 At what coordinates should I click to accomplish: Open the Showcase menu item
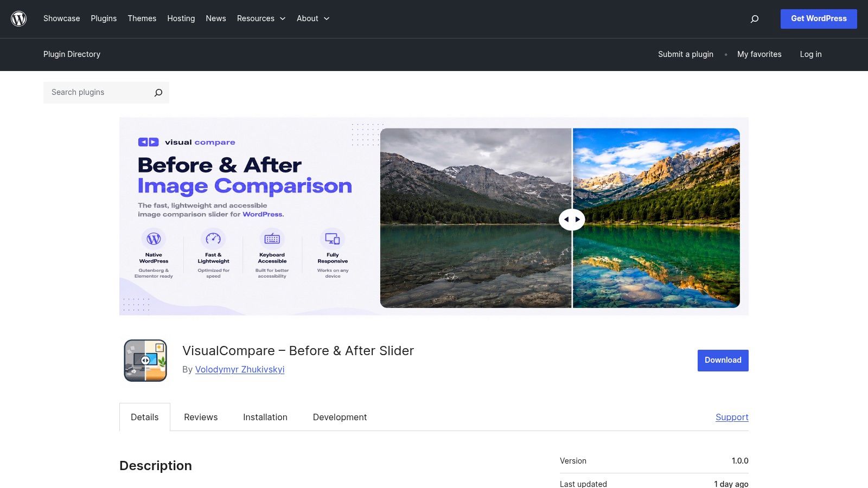62,18
